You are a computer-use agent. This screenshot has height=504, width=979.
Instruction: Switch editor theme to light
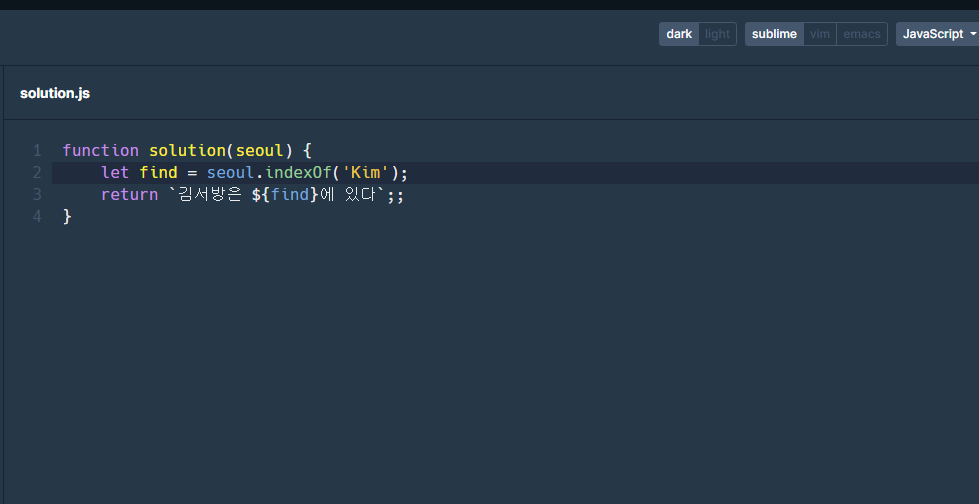click(x=717, y=34)
